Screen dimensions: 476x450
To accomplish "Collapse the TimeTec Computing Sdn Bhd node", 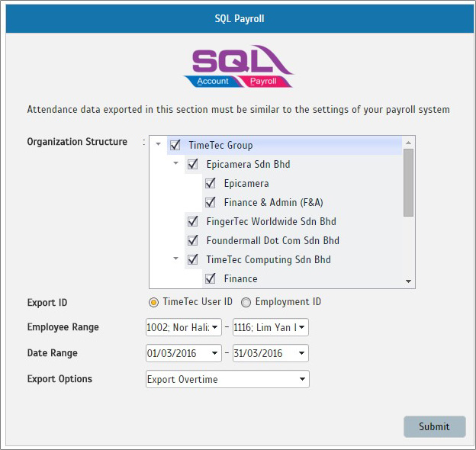I will [175, 259].
